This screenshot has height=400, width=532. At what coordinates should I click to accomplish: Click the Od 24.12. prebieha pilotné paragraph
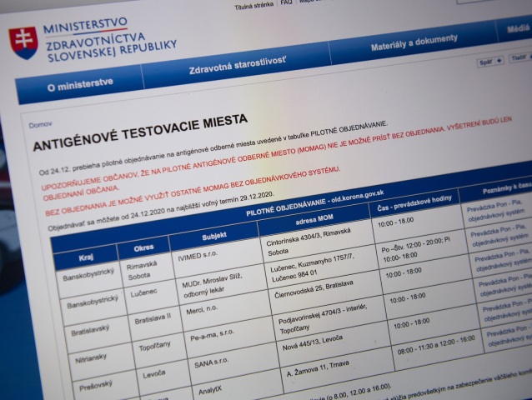(213, 147)
